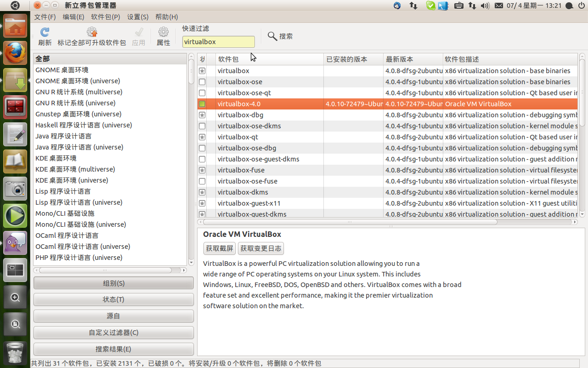Toggle status checkbox for virtualbox-ose
The image size is (588, 368).
tap(202, 82)
